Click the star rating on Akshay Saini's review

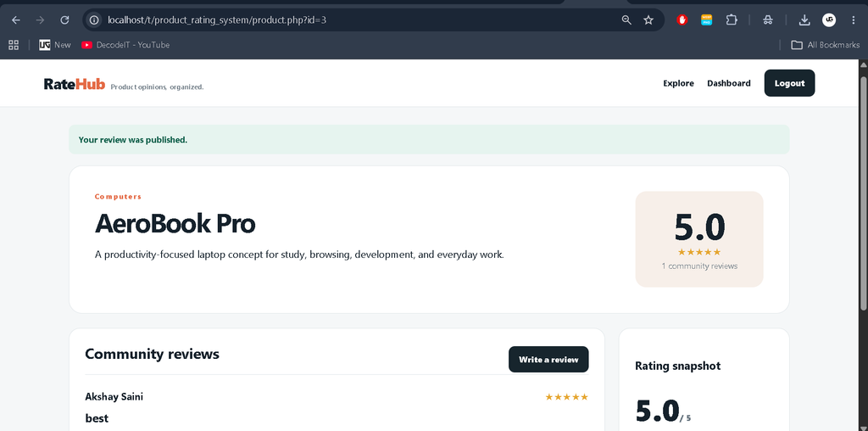click(x=566, y=397)
